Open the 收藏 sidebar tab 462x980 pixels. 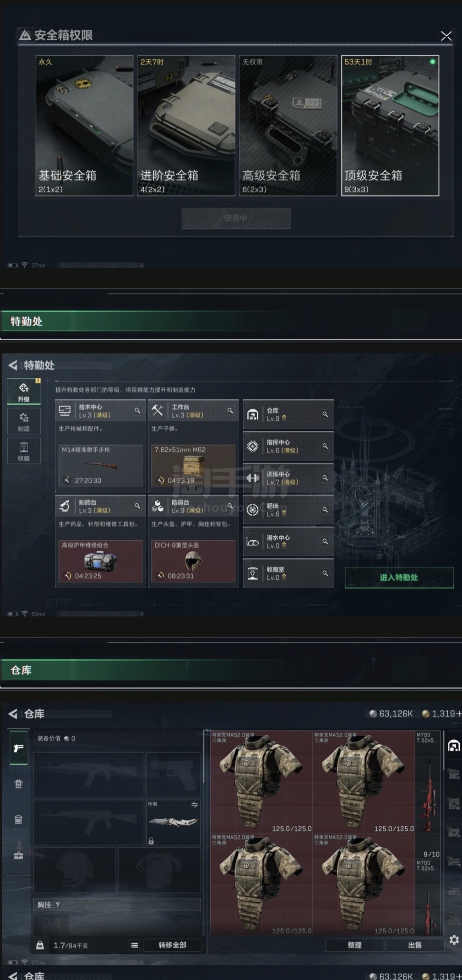pyautogui.click(x=24, y=451)
